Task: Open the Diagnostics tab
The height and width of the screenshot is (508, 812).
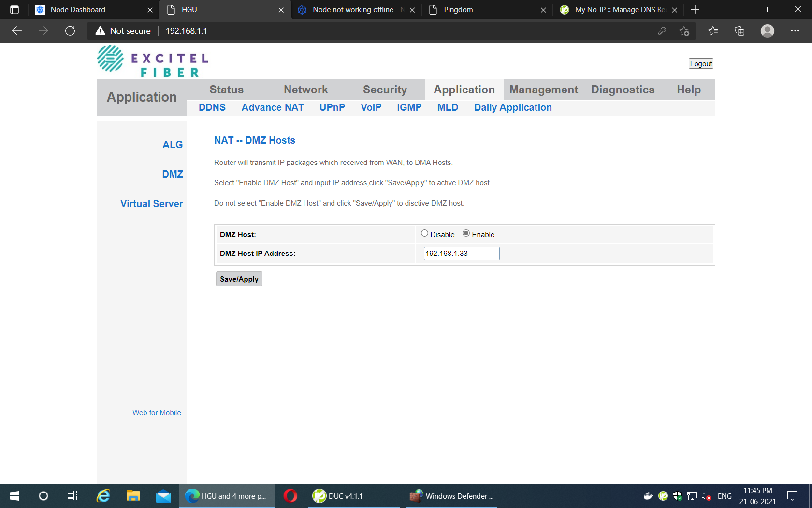Action: [623, 90]
